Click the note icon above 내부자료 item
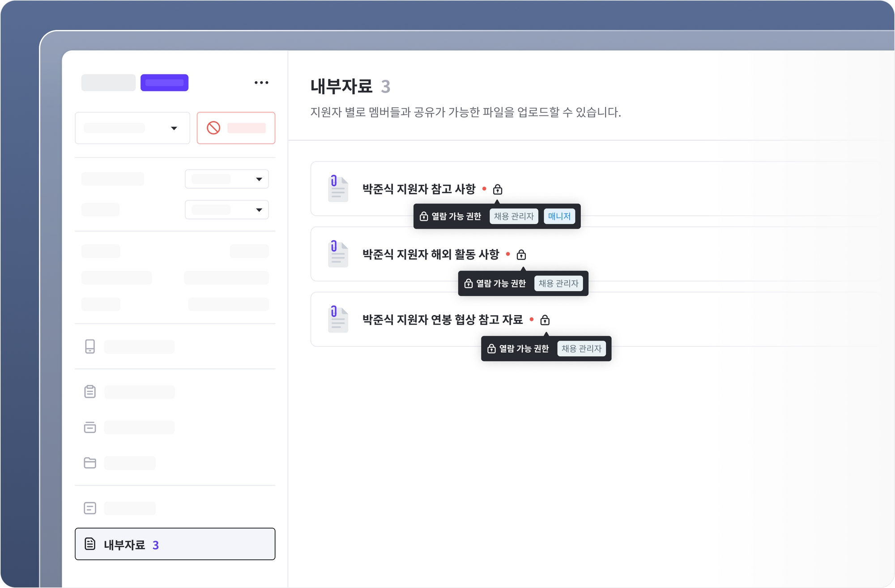Viewport: 895px width, 588px height. 90,508
